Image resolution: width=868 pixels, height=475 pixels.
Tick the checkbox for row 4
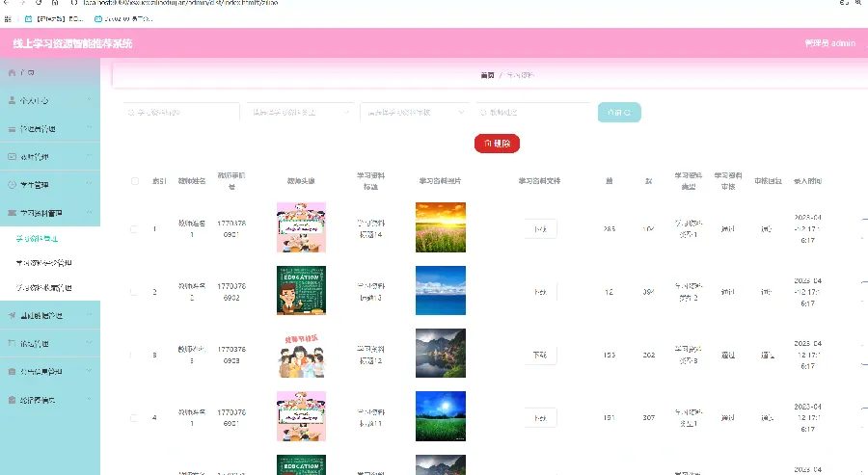(133, 418)
